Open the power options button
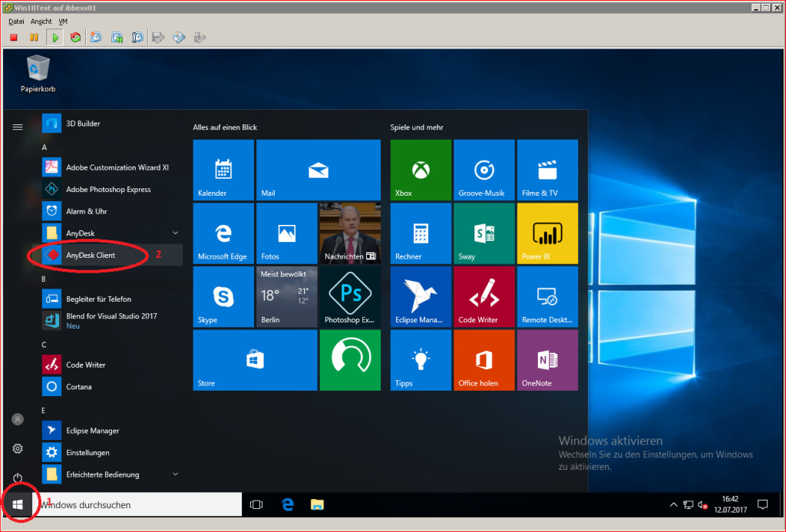Screen dimensions: 786x532 click(18, 477)
